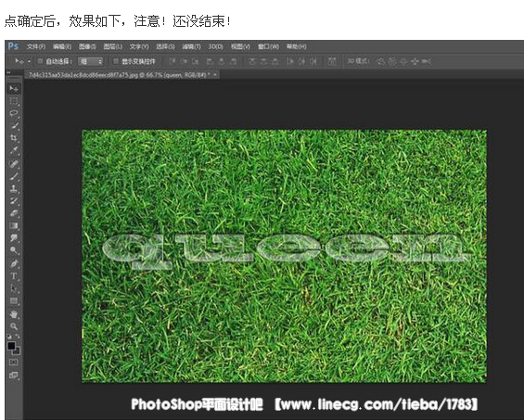
Task: Open the Move tool preset picker arrow
Action: coord(29,61)
